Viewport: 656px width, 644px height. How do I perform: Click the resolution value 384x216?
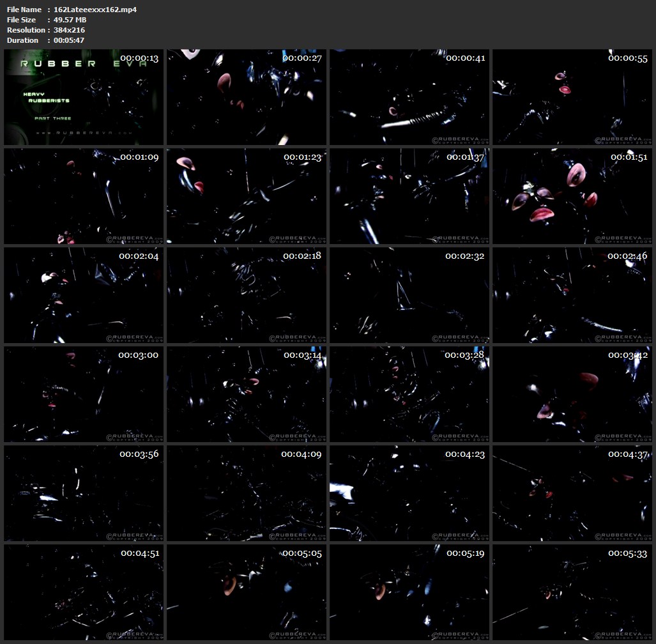pos(69,30)
